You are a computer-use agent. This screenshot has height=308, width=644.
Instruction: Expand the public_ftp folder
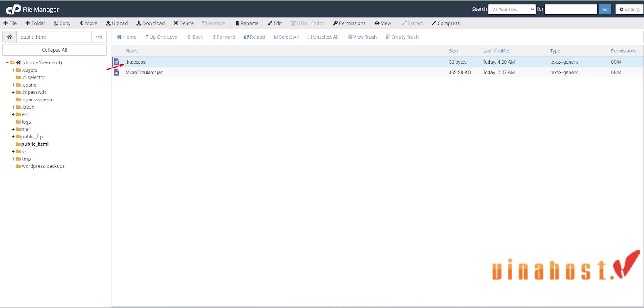(x=13, y=137)
